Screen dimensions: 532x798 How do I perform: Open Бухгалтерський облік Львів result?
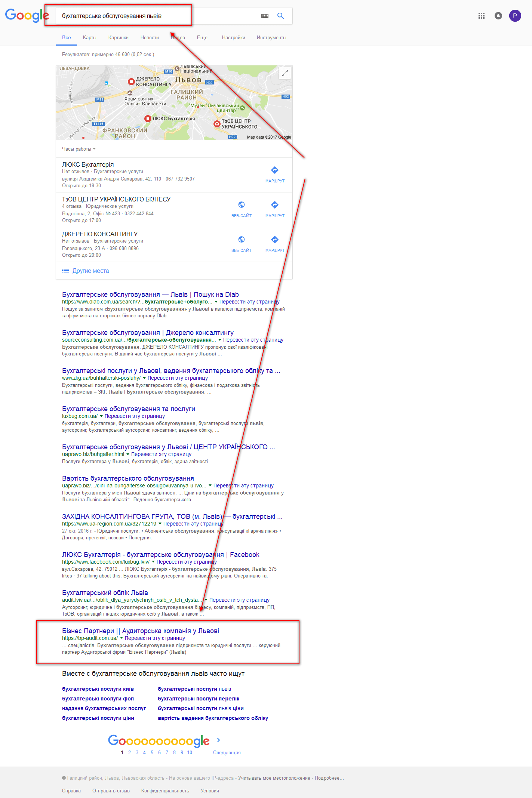pos(105,593)
